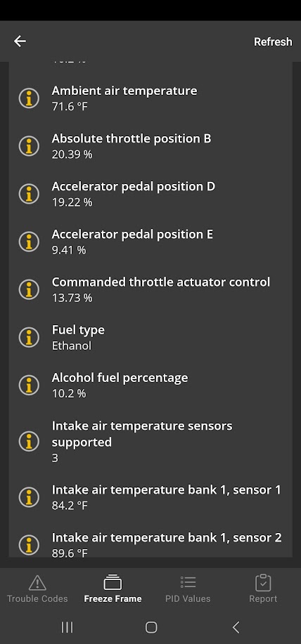Show info for Alcohol fuel percentage
The height and width of the screenshot is (644, 301).
pyautogui.click(x=30, y=385)
